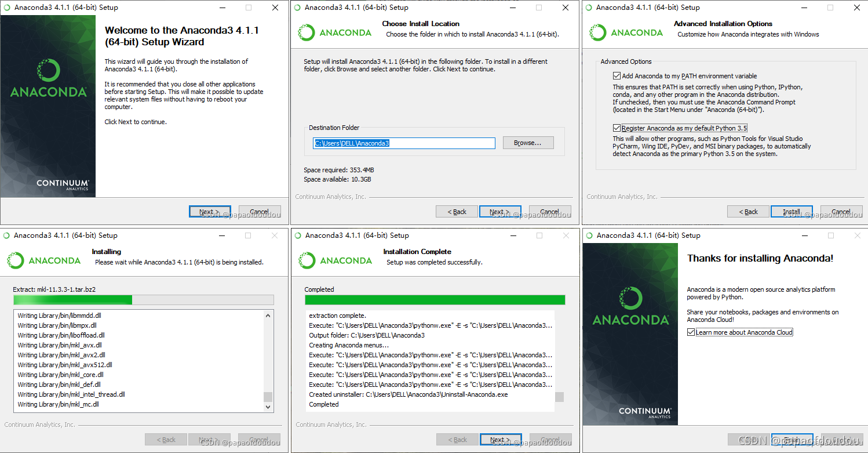
Task: Select 'extraction complete.' log line
Action: 337,316
